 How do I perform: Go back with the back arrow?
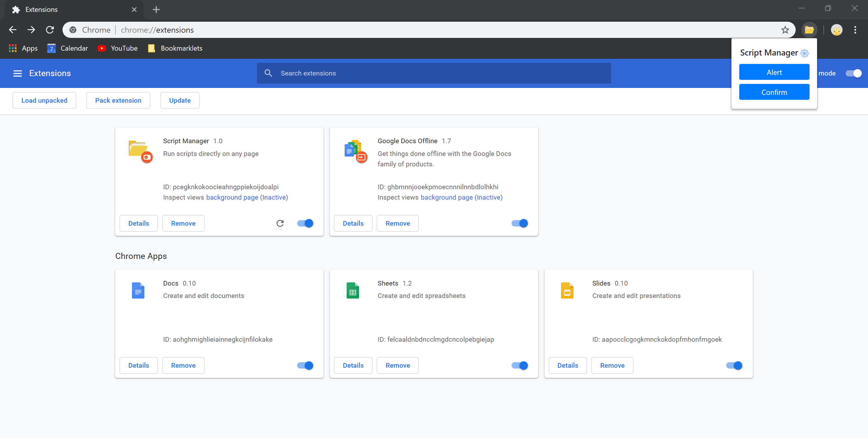pyautogui.click(x=13, y=30)
